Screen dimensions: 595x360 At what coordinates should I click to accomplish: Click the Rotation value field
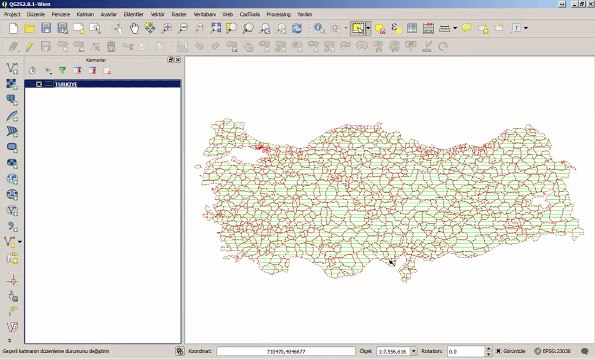pyautogui.click(x=466, y=352)
